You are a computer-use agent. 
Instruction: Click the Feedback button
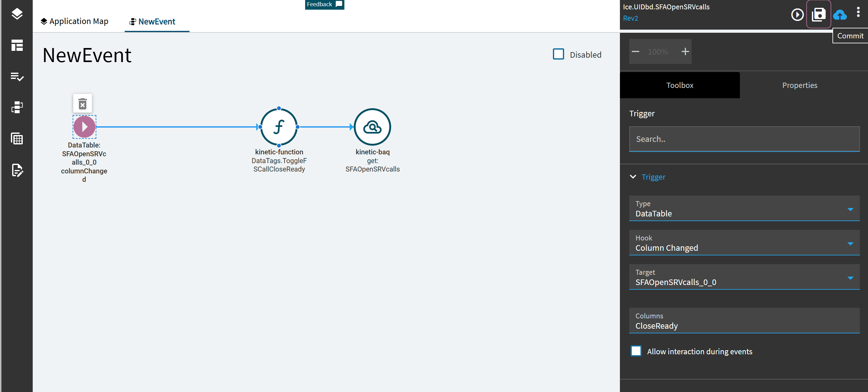(324, 4)
